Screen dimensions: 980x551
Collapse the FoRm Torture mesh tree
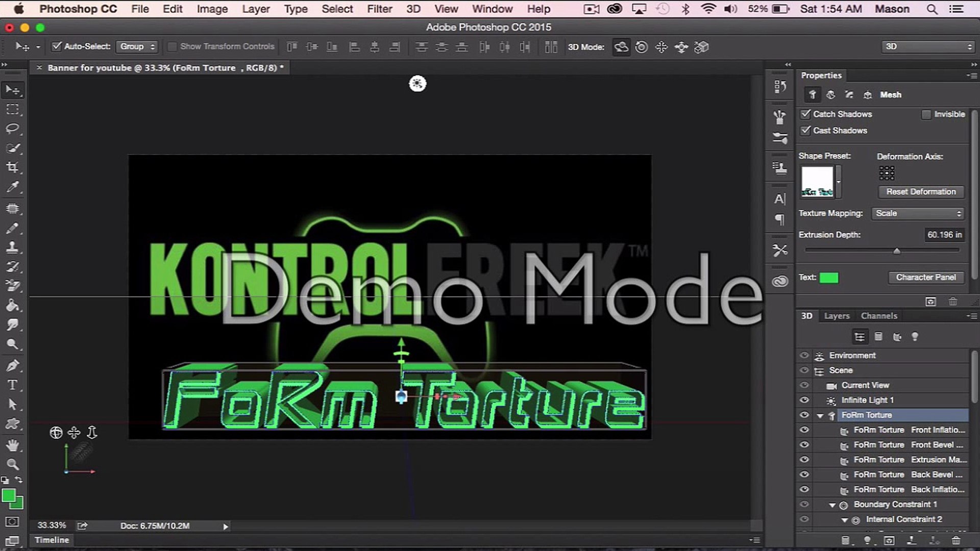pyautogui.click(x=820, y=415)
